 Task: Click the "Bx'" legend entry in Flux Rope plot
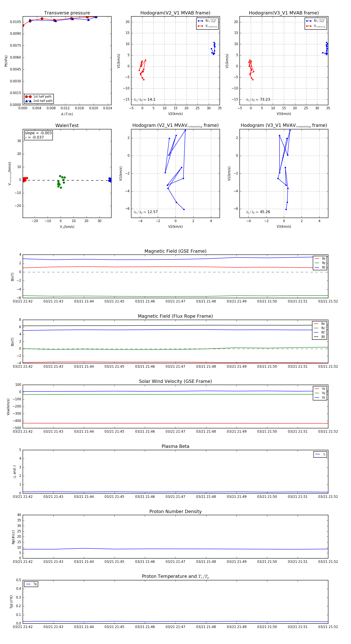click(320, 324)
